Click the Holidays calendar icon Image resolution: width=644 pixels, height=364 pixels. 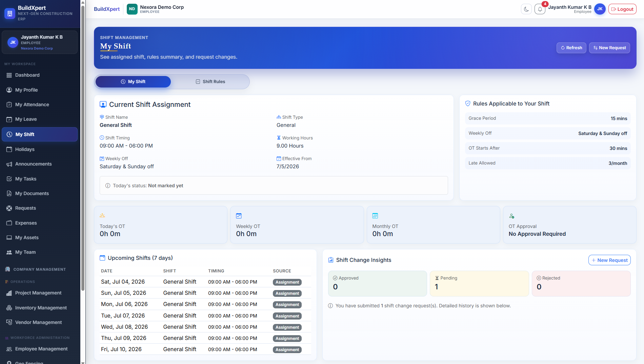pos(9,149)
